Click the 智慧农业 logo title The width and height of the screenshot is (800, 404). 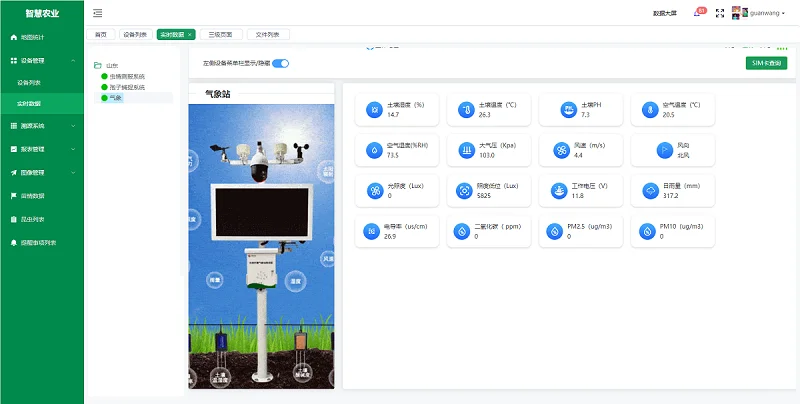(42, 13)
